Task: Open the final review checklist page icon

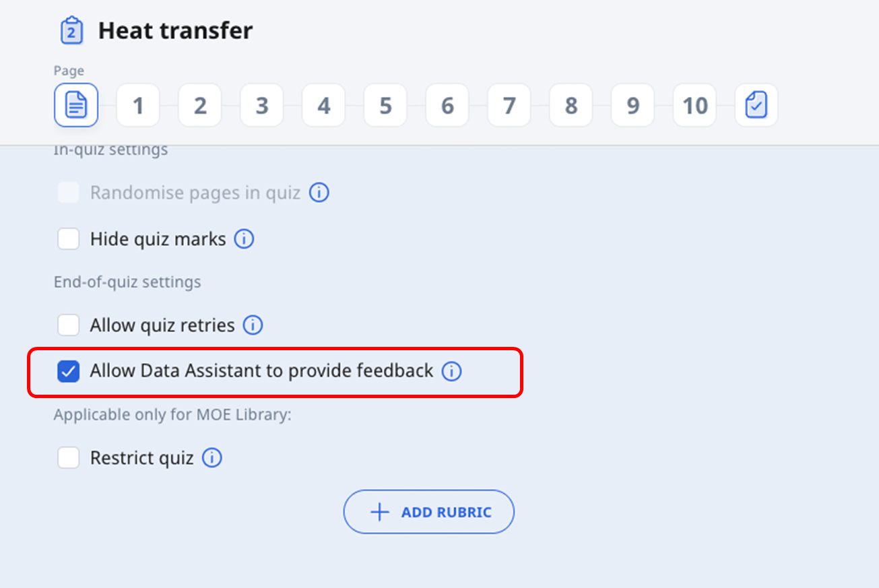Action: tap(756, 105)
